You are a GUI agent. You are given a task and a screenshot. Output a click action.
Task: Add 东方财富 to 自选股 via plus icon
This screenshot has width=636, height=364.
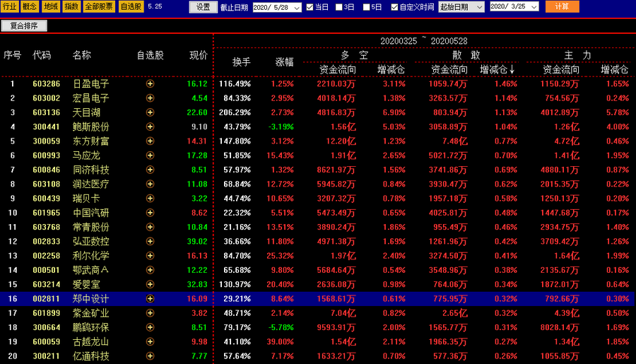(150, 141)
